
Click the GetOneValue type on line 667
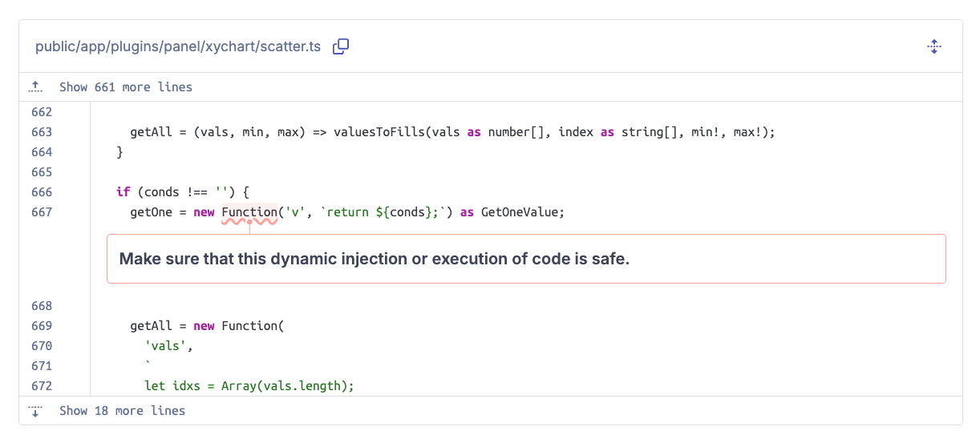click(x=523, y=212)
